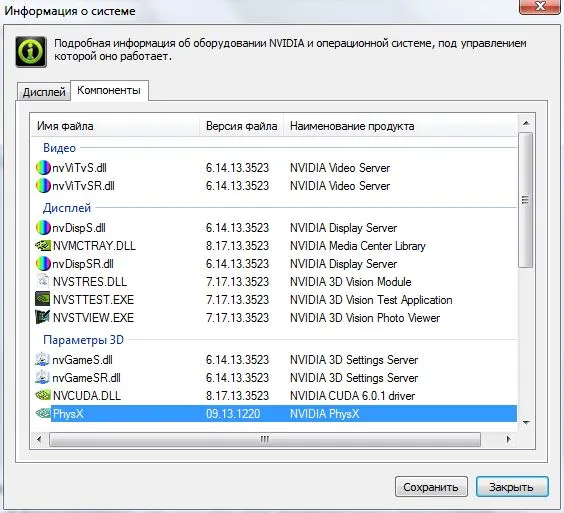The image size is (564, 513).
Task: Sort by Наименование продукта column header
Action: pos(400,126)
